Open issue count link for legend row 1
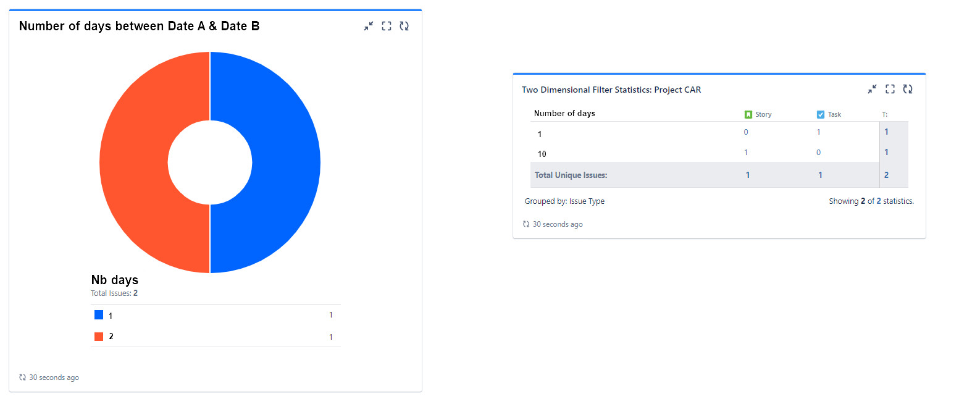The image size is (980, 396). 331,315
